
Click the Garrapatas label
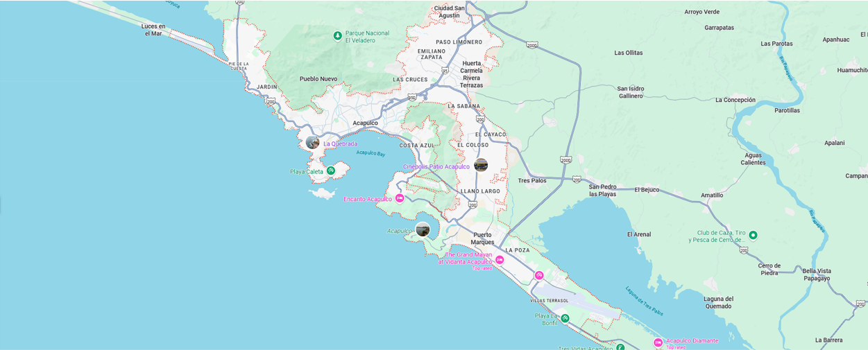point(719,28)
